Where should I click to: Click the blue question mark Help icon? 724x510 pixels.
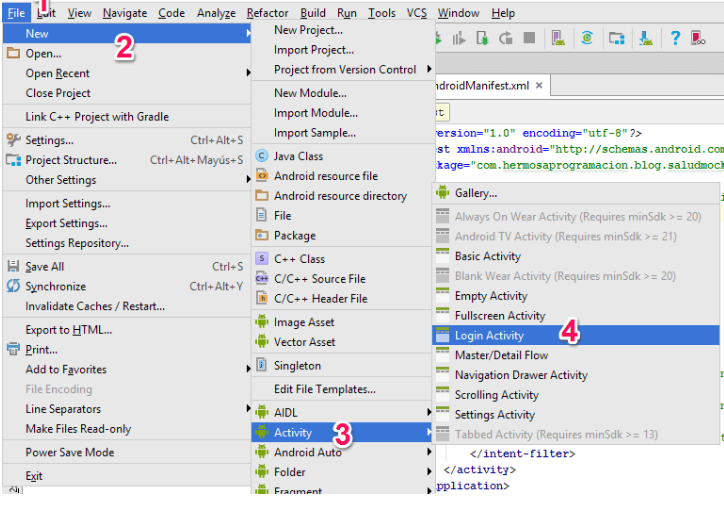(675, 38)
